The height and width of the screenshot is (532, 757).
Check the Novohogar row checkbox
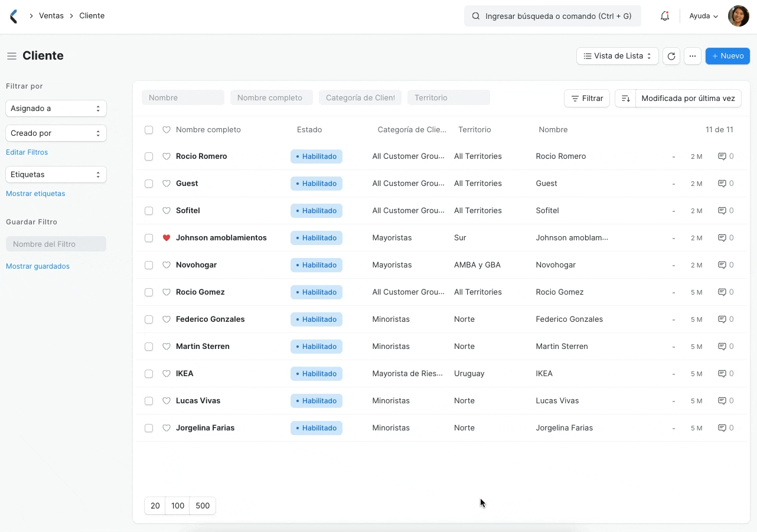coord(149,265)
